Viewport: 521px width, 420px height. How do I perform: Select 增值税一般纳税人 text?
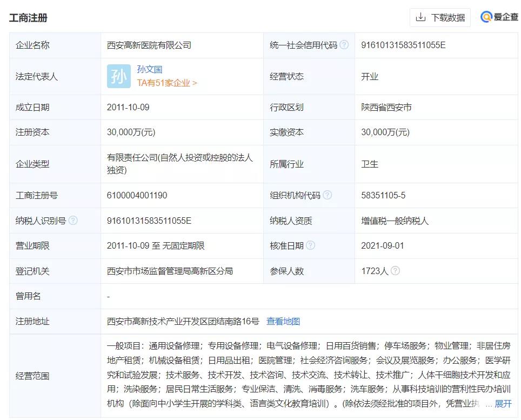pyautogui.click(x=395, y=221)
